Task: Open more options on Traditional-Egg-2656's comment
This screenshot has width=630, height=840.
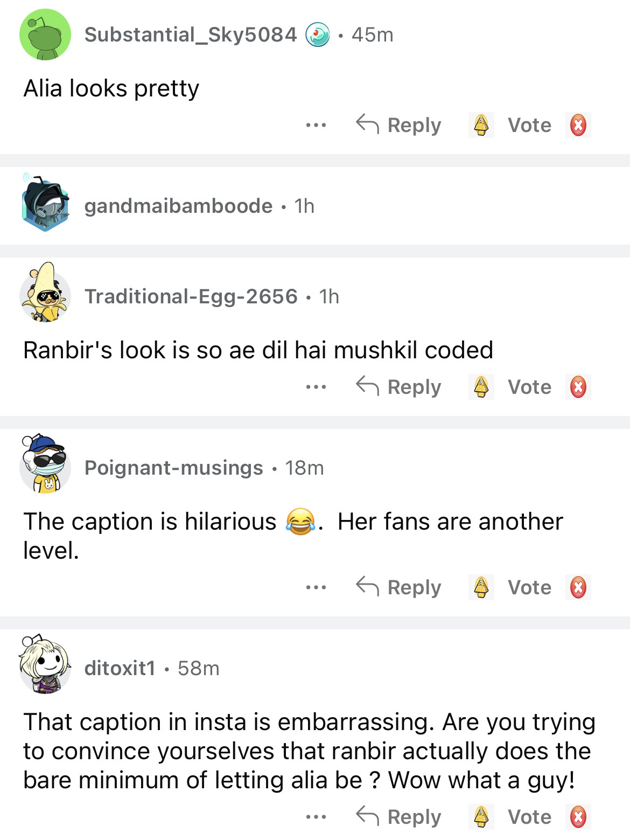Action: (x=316, y=387)
